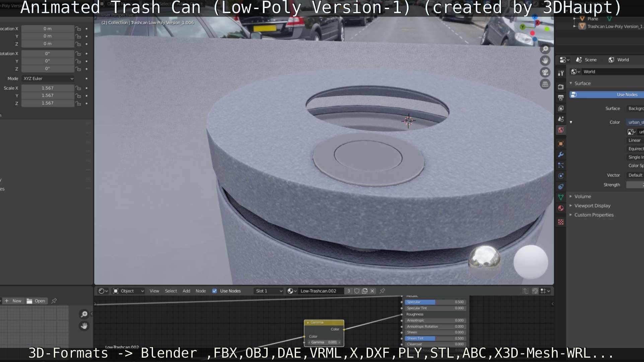The width and height of the screenshot is (644, 362).
Task: Open the Material properties tab
Action: click(x=561, y=208)
